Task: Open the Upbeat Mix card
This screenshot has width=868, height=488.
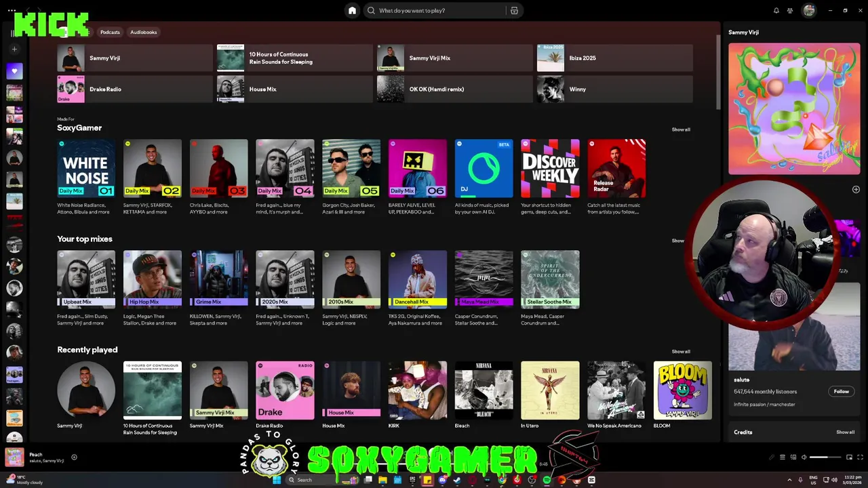Action: pyautogui.click(x=86, y=279)
